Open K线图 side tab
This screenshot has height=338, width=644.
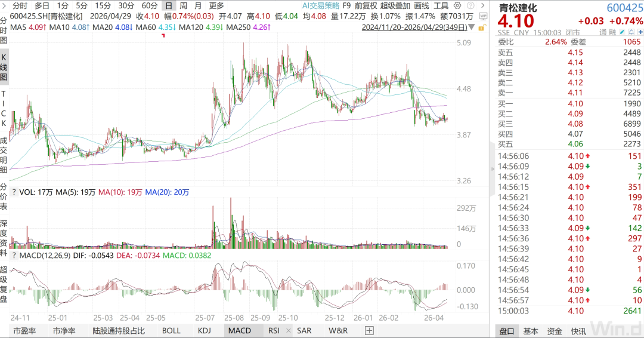[x=4, y=67]
